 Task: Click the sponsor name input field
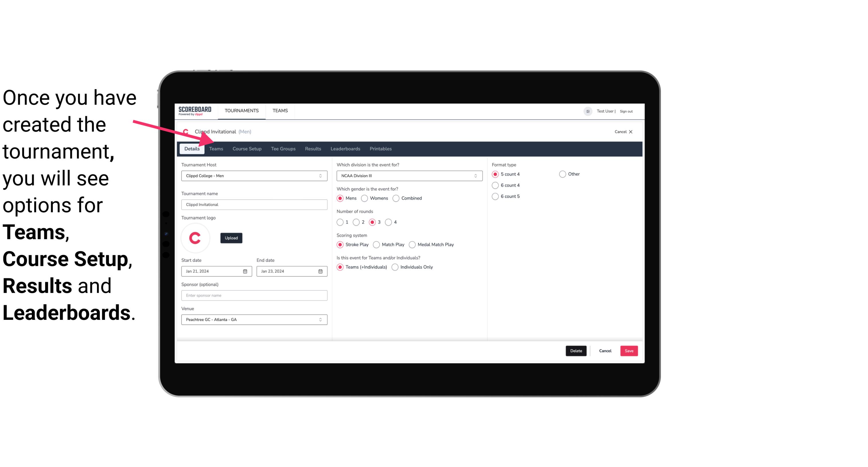point(254,295)
